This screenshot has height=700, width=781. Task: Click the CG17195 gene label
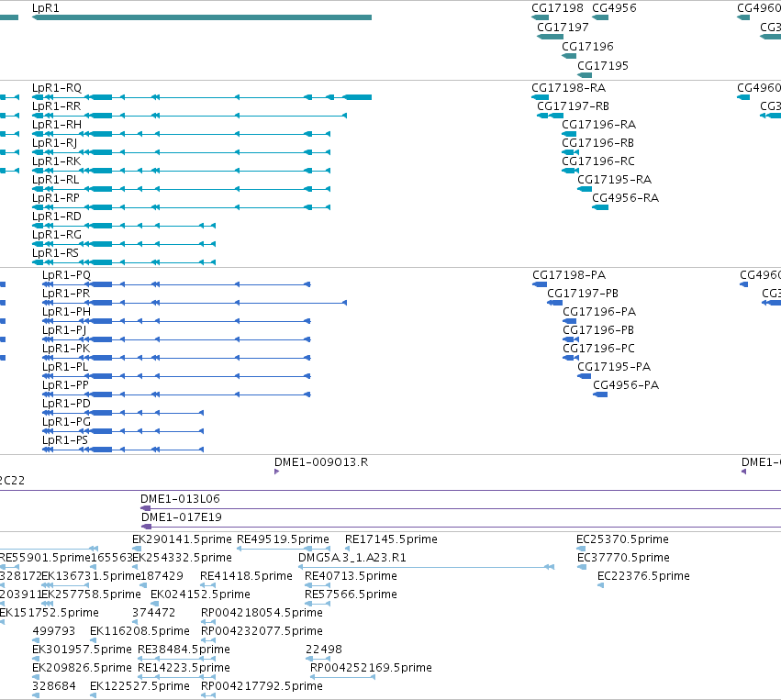[603, 66]
